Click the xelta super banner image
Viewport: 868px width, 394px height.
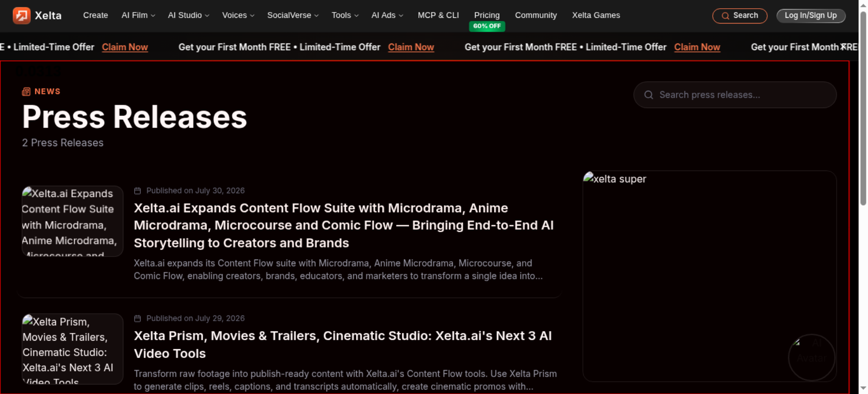(710, 276)
